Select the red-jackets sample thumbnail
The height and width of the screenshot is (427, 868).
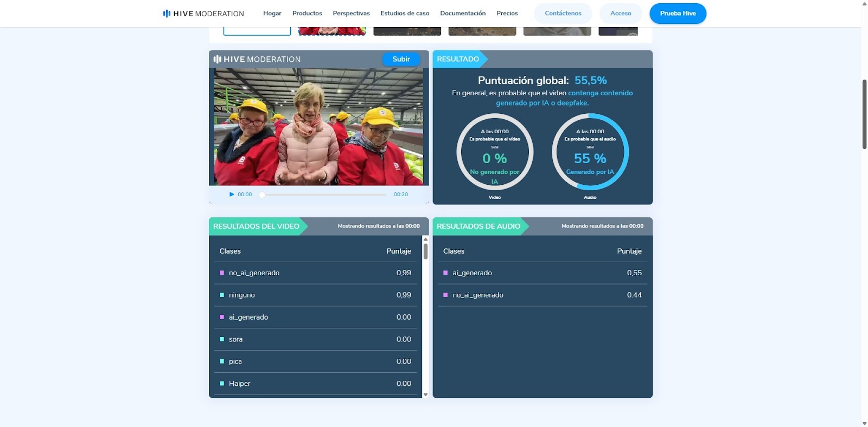pyautogui.click(x=332, y=31)
